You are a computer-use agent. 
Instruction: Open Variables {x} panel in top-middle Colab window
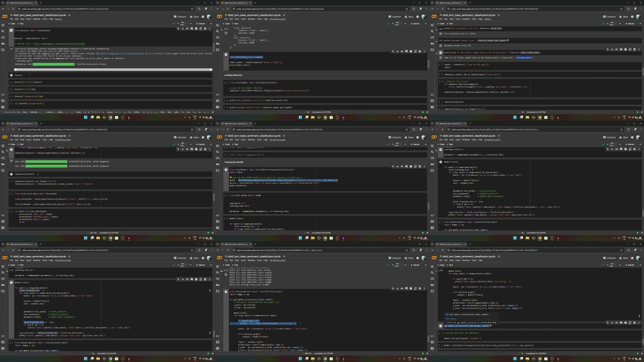[x=218, y=37]
